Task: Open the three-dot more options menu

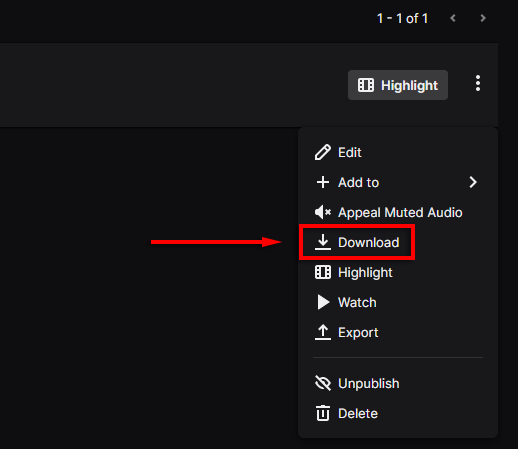Action: coord(478,83)
